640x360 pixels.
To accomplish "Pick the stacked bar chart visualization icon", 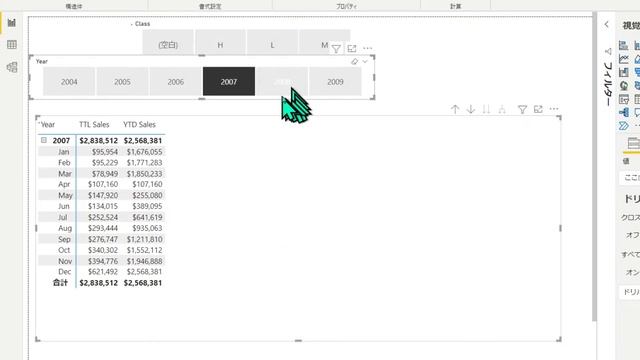I will tap(624, 45).
